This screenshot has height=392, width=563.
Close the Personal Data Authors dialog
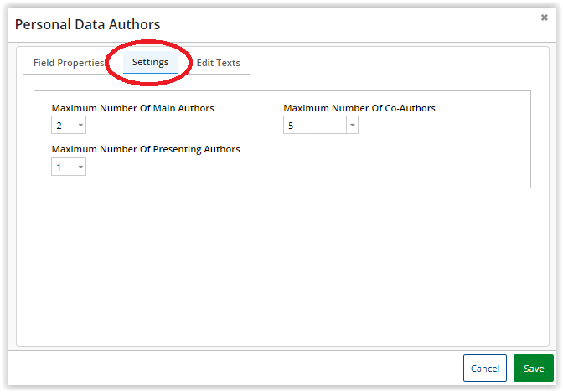(x=544, y=18)
